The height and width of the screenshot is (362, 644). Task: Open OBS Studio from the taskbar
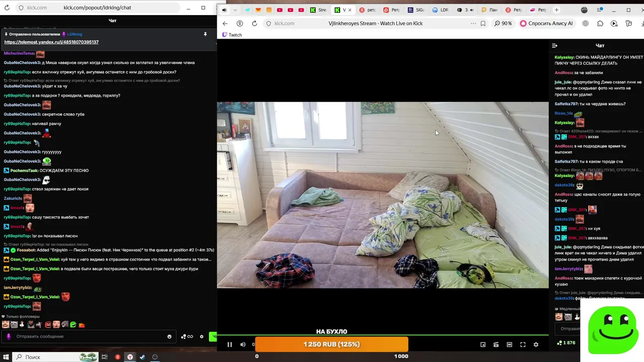coord(155,357)
